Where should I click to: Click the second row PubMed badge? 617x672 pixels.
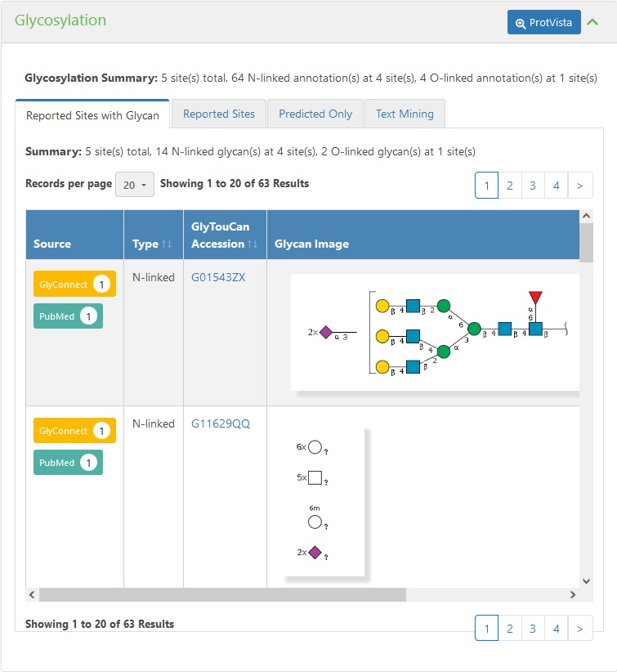[68, 463]
